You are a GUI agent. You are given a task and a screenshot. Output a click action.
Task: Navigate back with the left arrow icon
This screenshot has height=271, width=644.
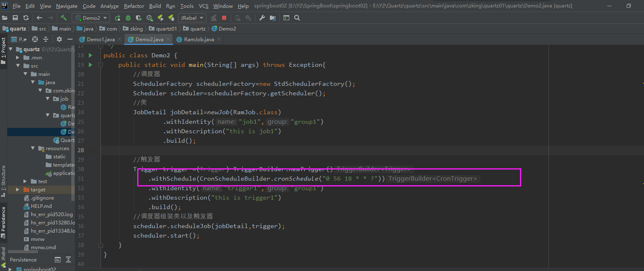point(39,18)
